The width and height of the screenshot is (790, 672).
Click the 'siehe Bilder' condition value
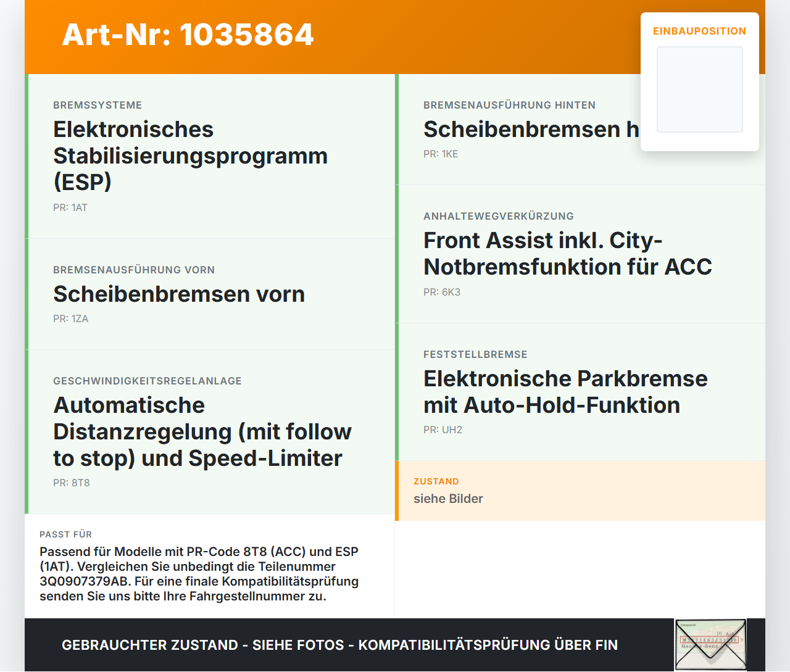tap(448, 499)
